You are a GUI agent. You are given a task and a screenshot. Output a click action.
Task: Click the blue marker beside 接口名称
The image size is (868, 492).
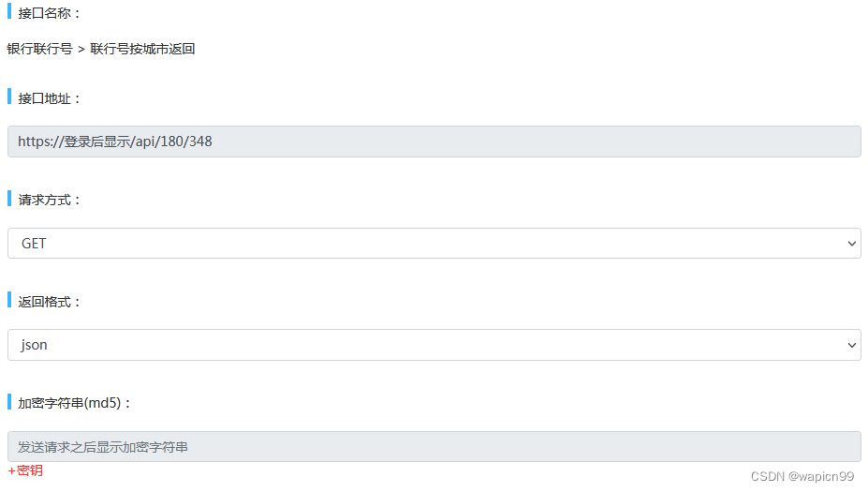[9, 12]
